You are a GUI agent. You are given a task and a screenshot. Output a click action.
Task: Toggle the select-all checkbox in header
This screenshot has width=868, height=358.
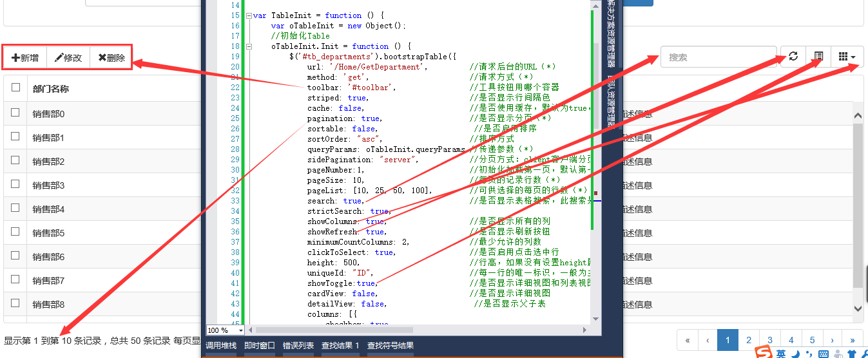coord(15,88)
